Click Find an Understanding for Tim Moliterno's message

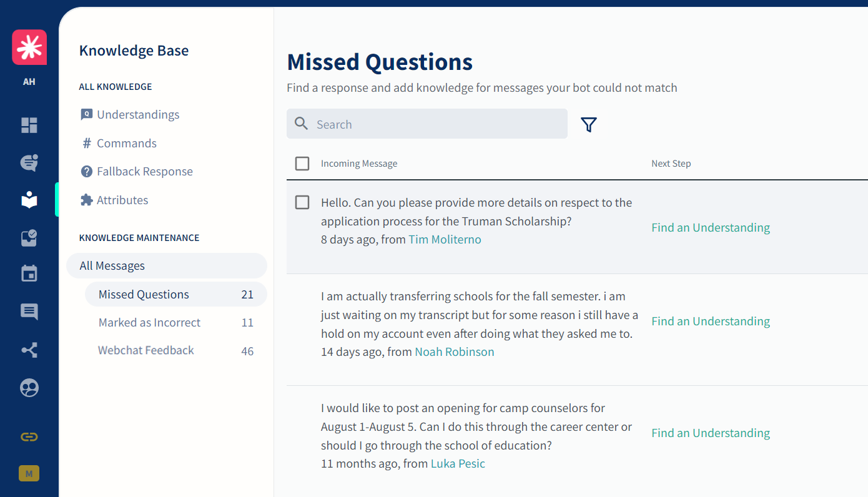(x=711, y=227)
